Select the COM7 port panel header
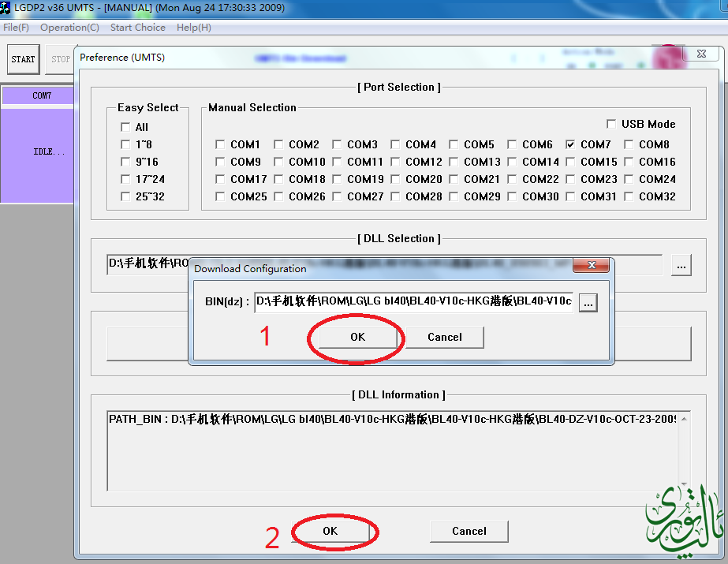This screenshot has width=728, height=564. tap(38, 95)
